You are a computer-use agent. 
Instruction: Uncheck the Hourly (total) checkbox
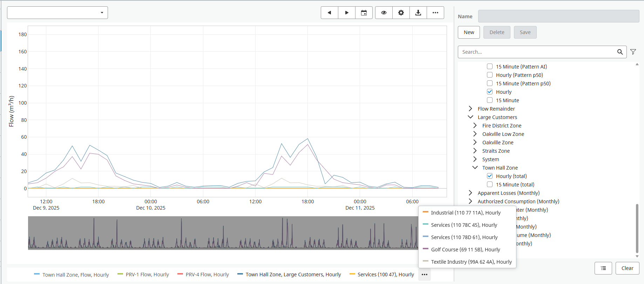coord(490,176)
